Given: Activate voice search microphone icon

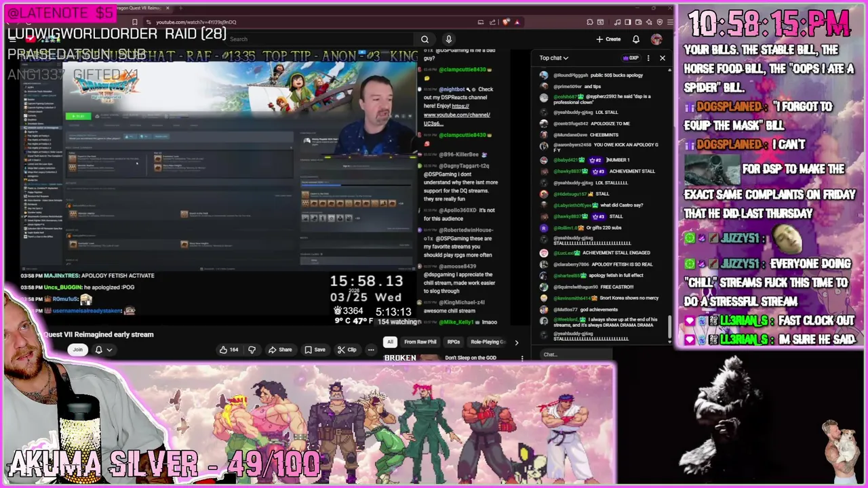Looking at the screenshot, I should [448, 39].
